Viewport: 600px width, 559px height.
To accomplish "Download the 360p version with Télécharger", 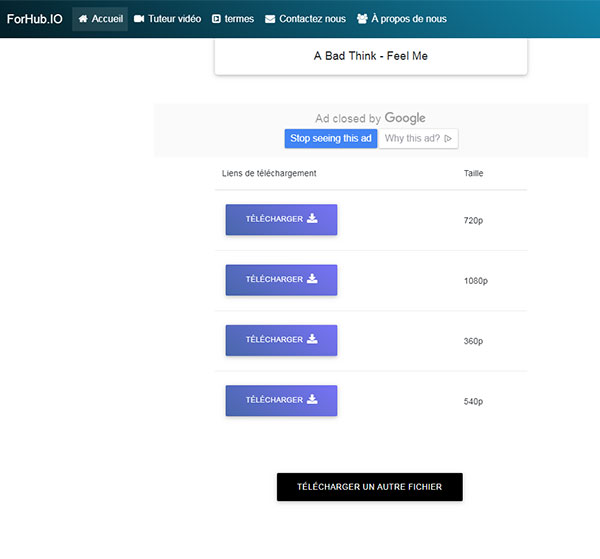I will 281,340.
